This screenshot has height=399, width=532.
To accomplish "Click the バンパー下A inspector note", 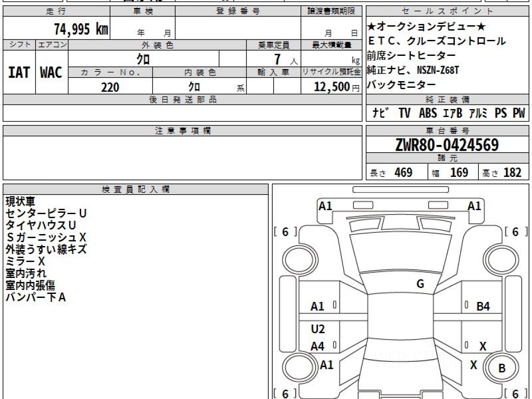I will tap(35, 297).
